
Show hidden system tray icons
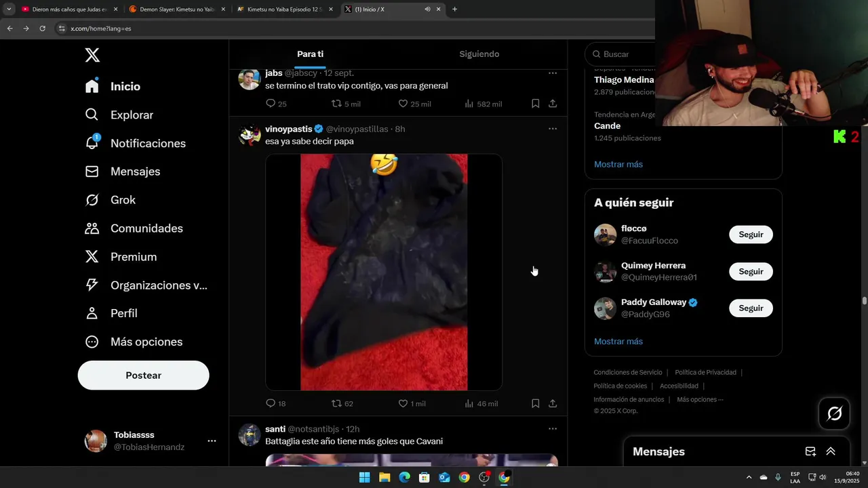coord(749,477)
